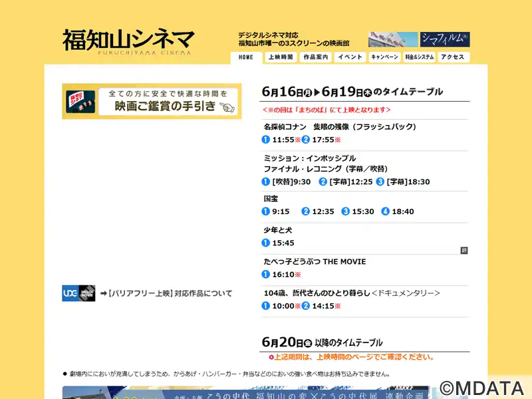The width and height of the screenshot is (532, 399).
Task: Click the こうの史代 exhibition banner at bottom
Action: tap(245, 392)
